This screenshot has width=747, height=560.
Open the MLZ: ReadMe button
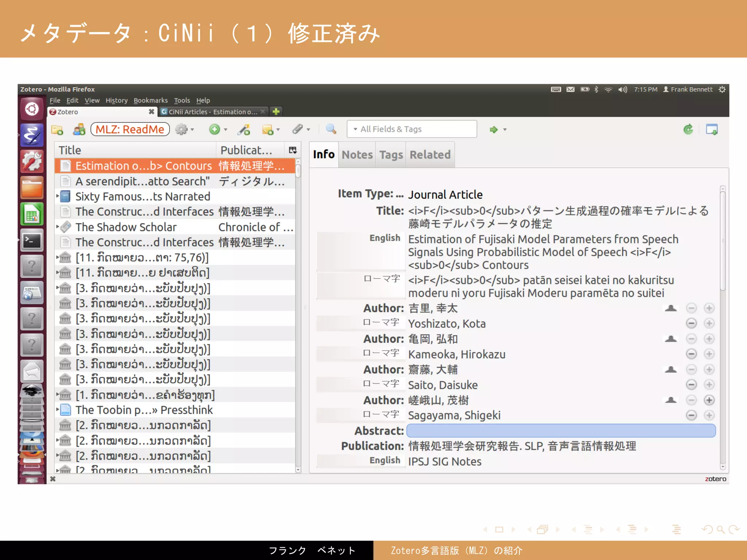[x=130, y=129]
